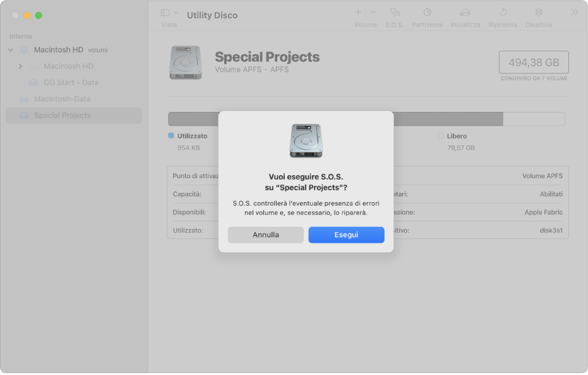This screenshot has height=375, width=588.
Task: Cancel the S.O.S. dialog with Annulla
Action: [265, 235]
